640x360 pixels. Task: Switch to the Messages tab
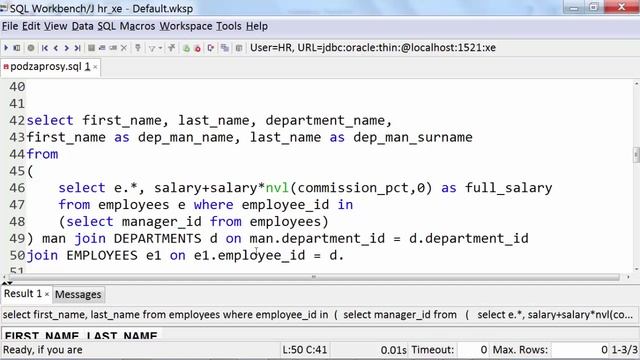coord(78,294)
